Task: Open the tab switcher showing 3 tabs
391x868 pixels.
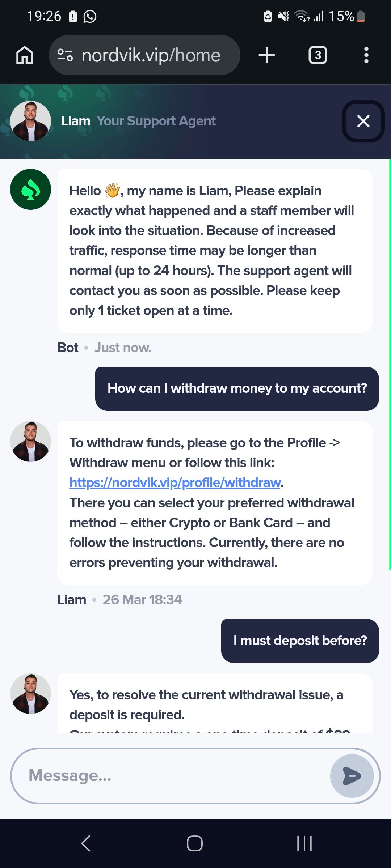Action: pyautogui.click(x=318, y=55)
